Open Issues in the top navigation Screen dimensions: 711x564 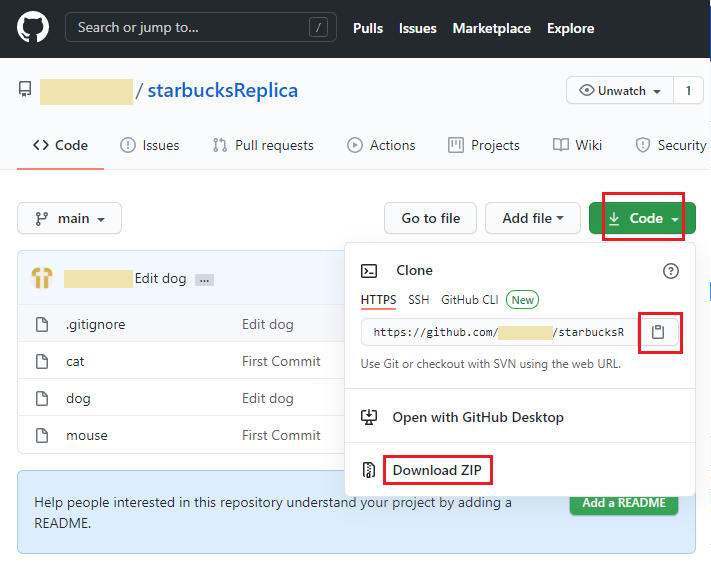coord(418,28)
